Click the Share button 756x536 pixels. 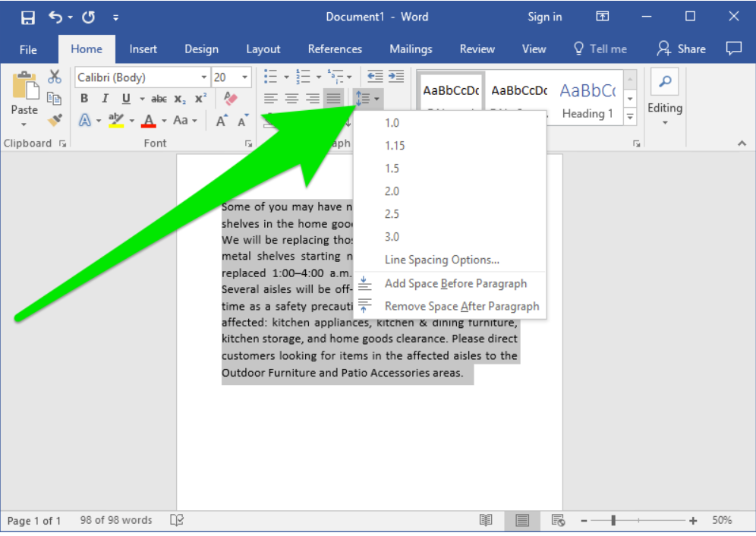click(682, 49)
